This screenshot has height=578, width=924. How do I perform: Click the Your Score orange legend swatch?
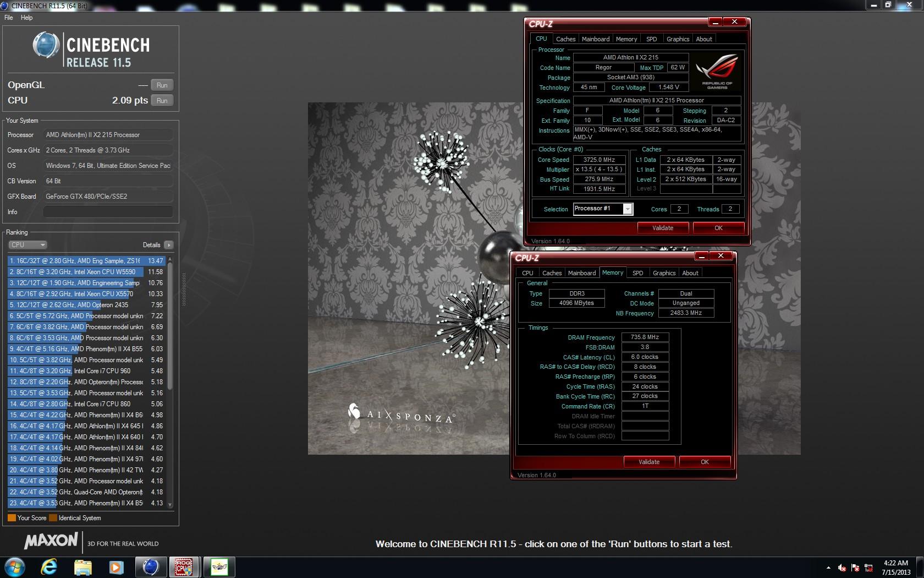point(12,518)
